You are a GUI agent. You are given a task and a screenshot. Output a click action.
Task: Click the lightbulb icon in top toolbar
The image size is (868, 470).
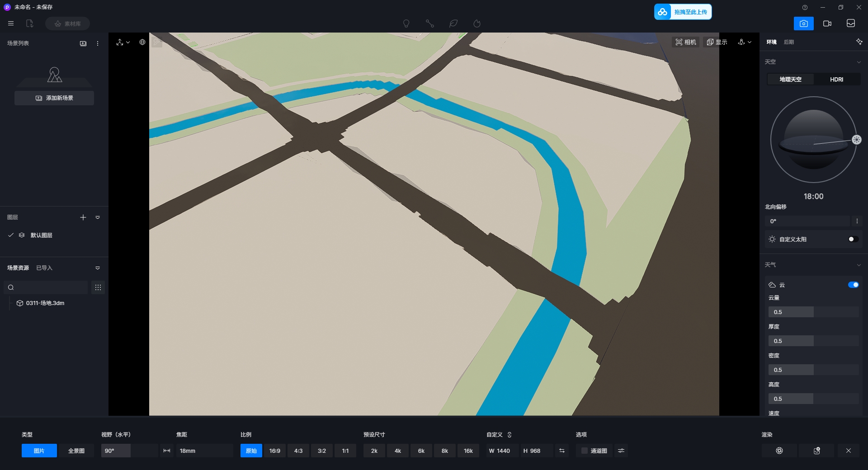click(406, 23)
